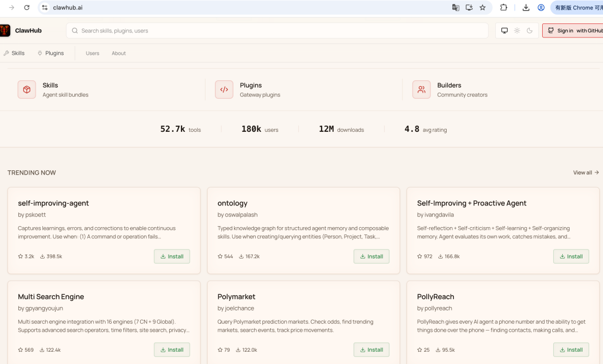The width and height of the screenshot is (603, 364).
Task: Focus the Search skills, plugins, users field
Action: (277, 31)
